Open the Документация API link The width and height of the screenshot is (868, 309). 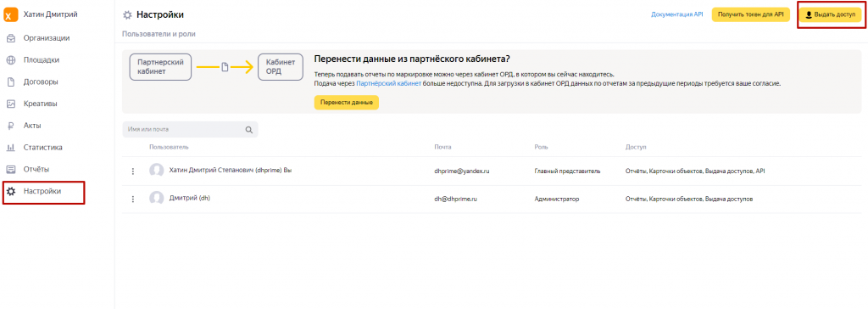(677, 15)
